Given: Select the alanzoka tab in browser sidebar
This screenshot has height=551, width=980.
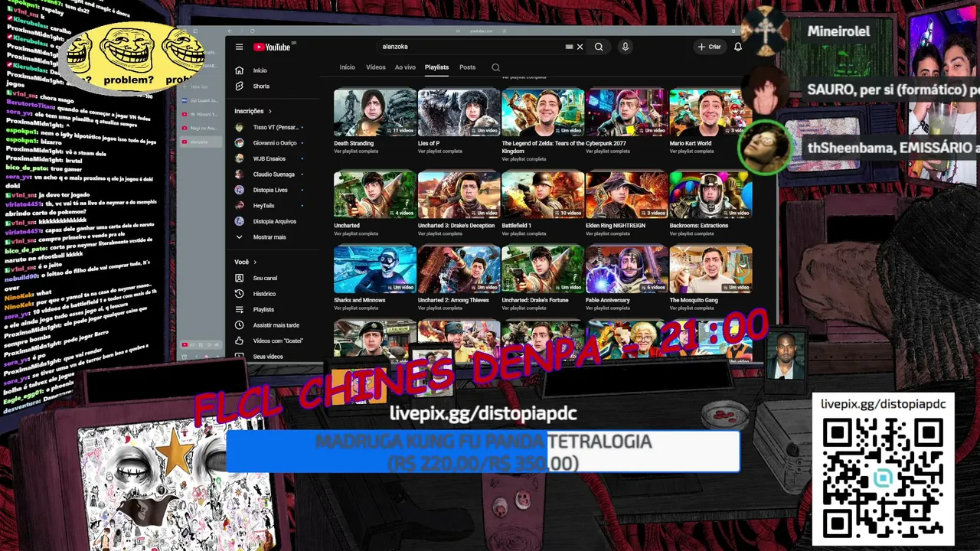Looking at the screenshot, I should coord(199,142).
